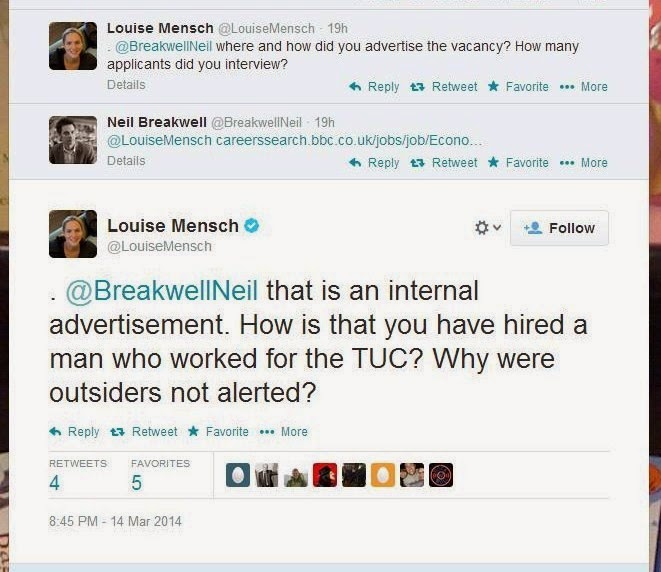This screenshot has height=572, width=661.
Task: Favorite Neil Breakwell's tweet
Action: [x=518, y=163]
